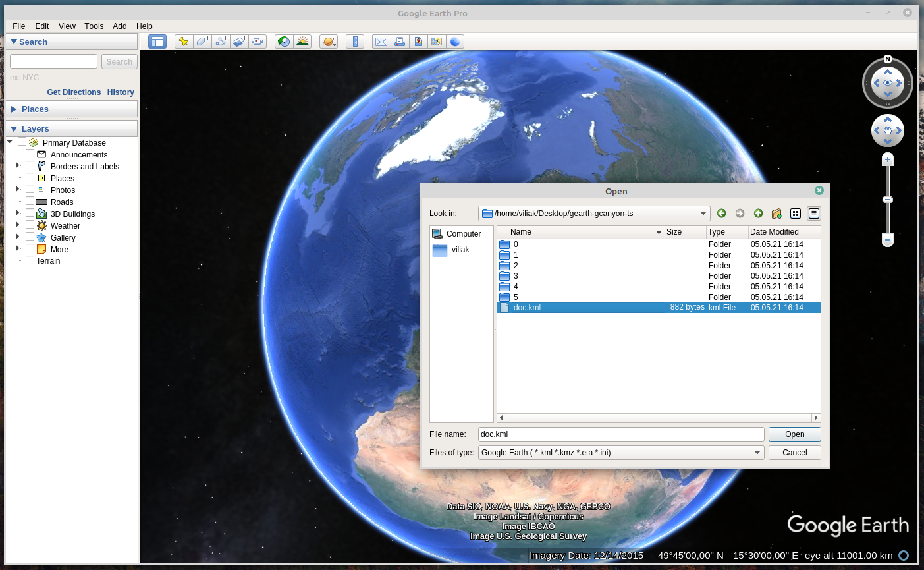Enable the Roads layer checkbox
The height and width of the screenshot is (570, 924).
(30, 201)
